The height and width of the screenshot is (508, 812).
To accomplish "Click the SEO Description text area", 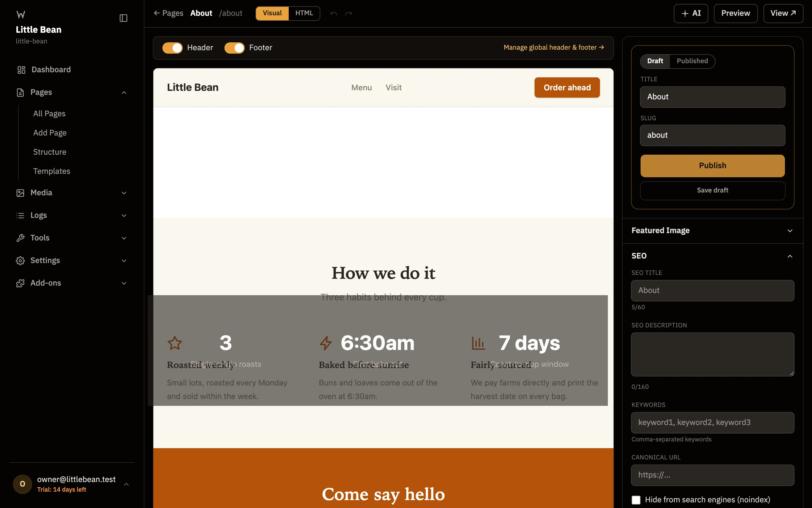I will coord(712,354).
